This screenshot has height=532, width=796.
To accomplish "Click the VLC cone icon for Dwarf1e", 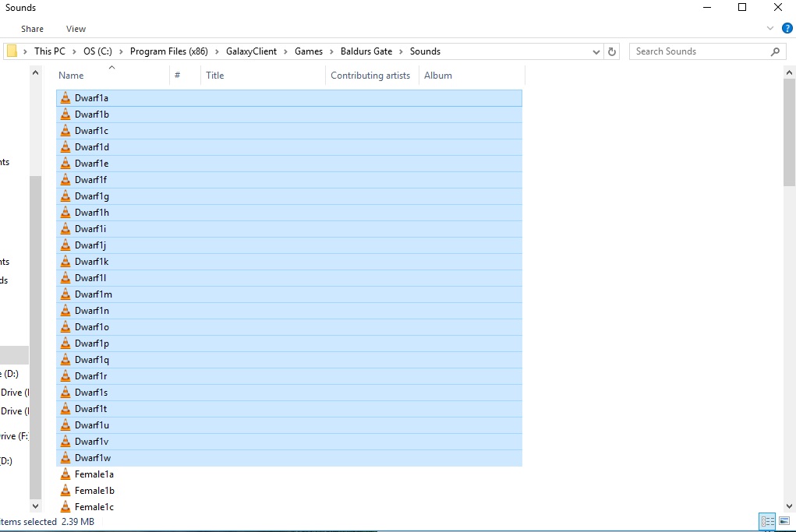I will tap(65, 164).
